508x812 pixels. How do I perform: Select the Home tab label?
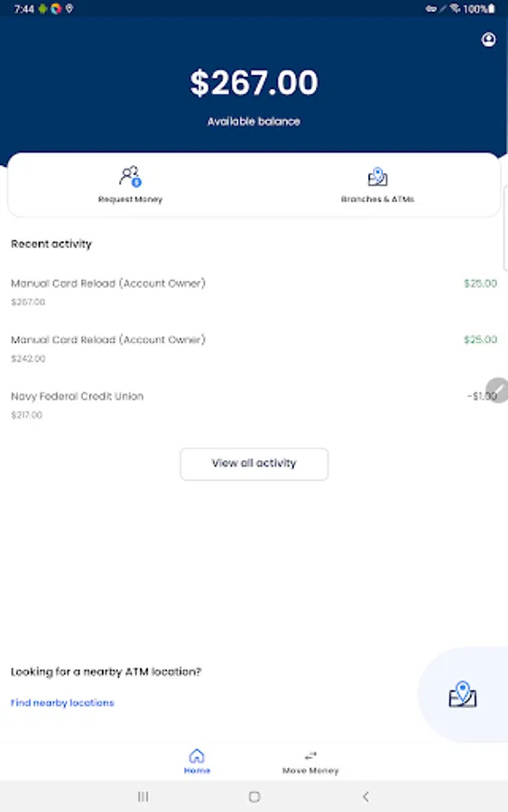click(197, 770)
